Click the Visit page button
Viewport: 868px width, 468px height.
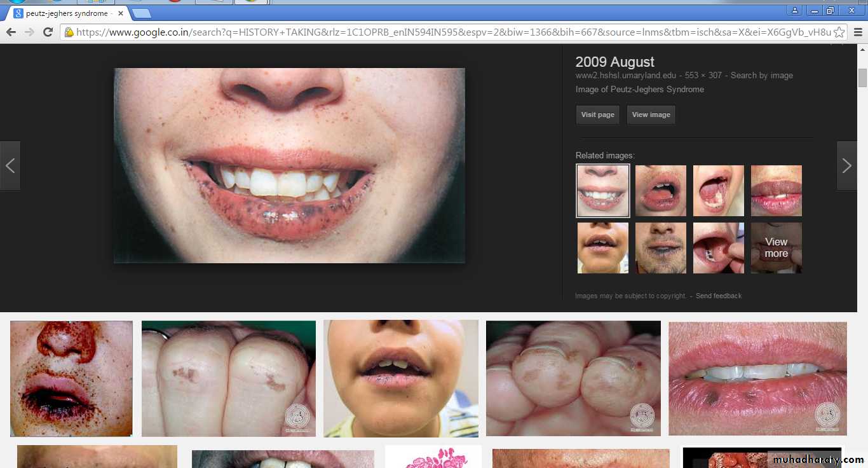pyautogui.click(x=597, y=115)
